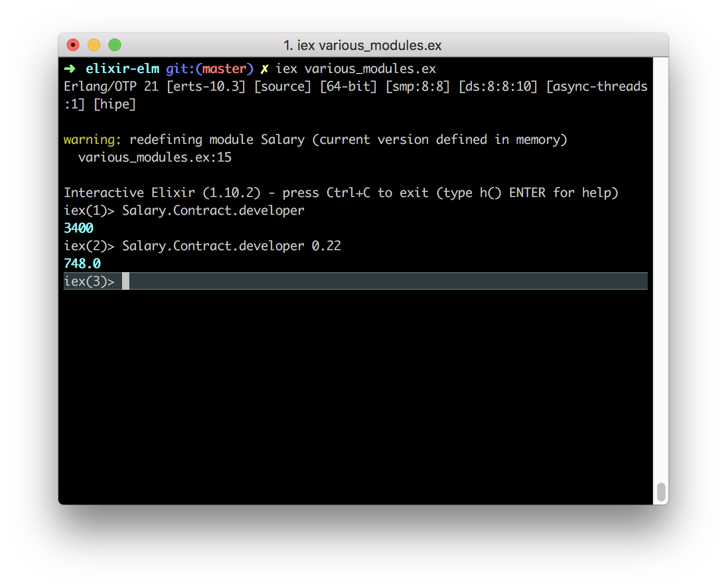Click the green traffic light window control
This screenshot has height=588, width=727.
114,45
